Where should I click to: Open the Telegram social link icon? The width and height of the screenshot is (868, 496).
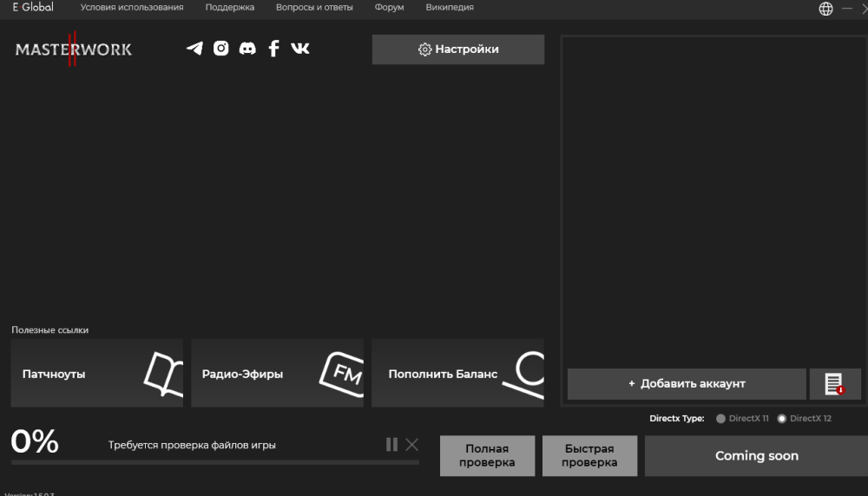click(x=194, y=49)
